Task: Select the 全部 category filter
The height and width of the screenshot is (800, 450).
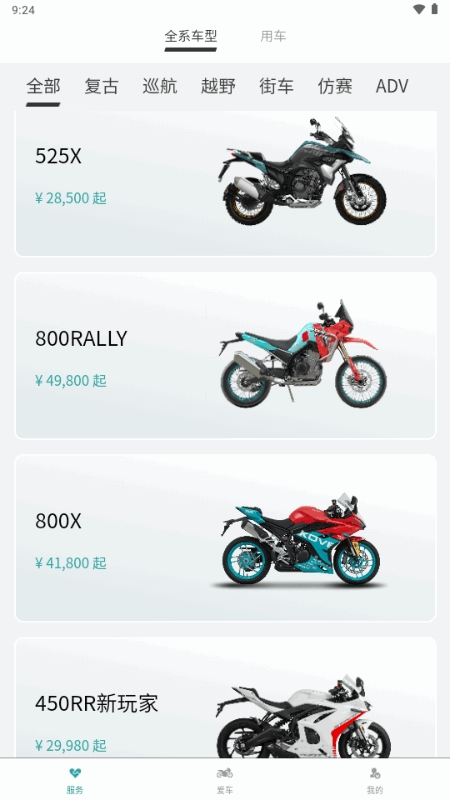Action: (43, 86)
